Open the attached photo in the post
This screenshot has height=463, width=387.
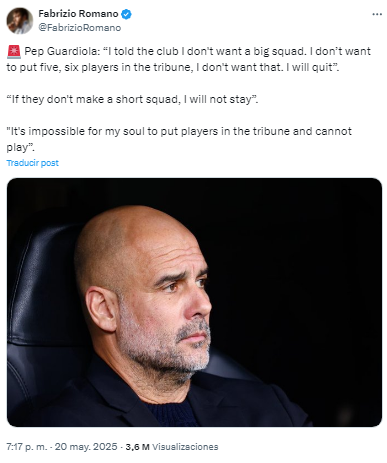tap(194, 302)
